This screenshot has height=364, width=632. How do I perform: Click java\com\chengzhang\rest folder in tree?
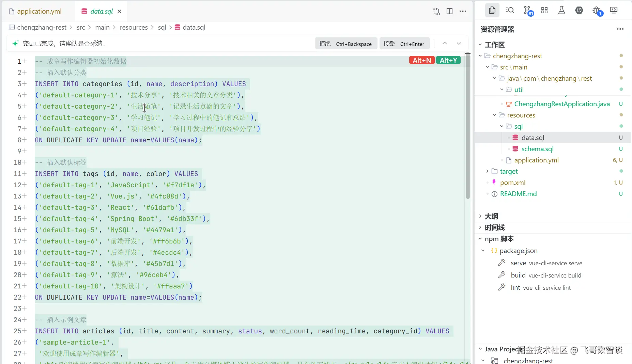(x=549, y=78)
